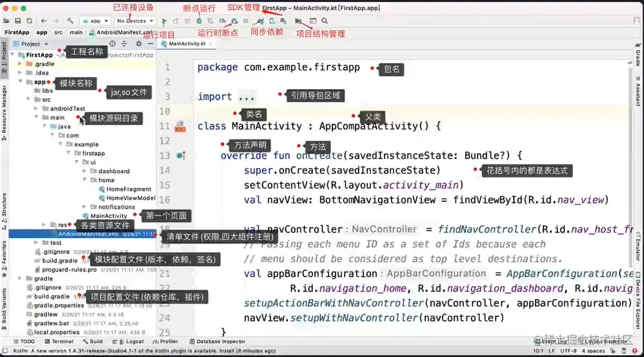
Task: Open the app run configuration dropdown
Action: (x=95, y=21)
